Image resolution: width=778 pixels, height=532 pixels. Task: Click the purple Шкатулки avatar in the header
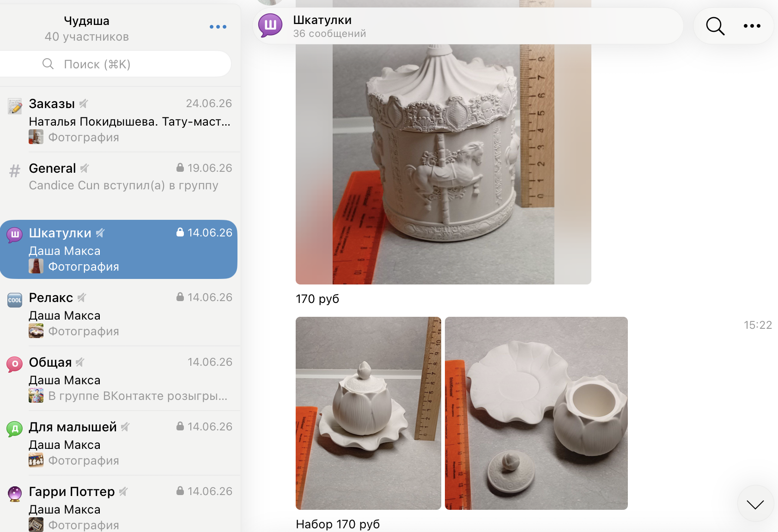270,25
